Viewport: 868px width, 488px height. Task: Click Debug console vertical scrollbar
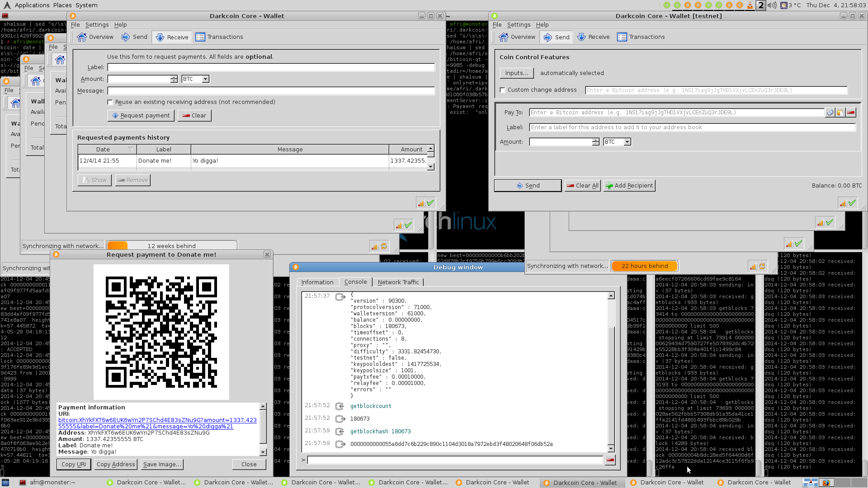click(x=611, y=372)
